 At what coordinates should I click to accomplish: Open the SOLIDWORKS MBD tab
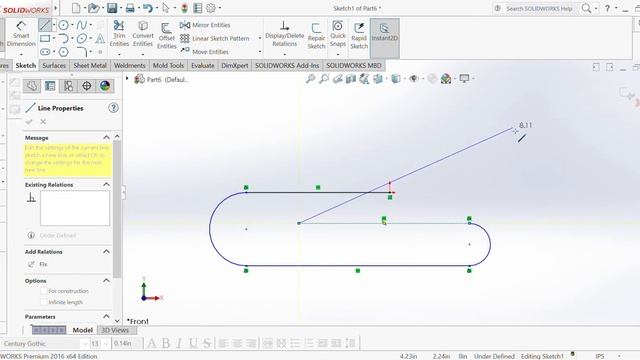click(353, 65)
